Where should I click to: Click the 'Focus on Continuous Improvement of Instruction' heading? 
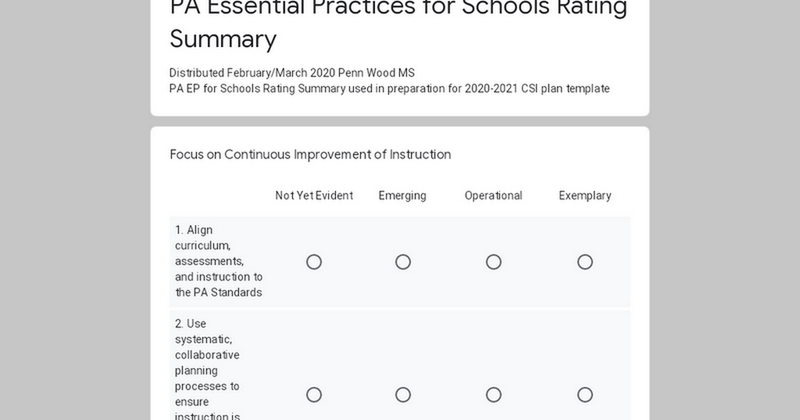click(310, 155)
